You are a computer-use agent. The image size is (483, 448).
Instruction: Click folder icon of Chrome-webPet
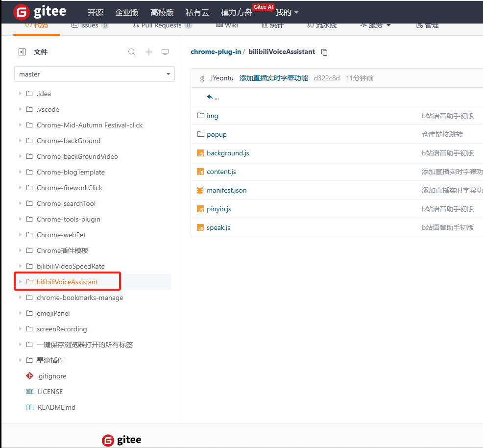tap(29, 235)
